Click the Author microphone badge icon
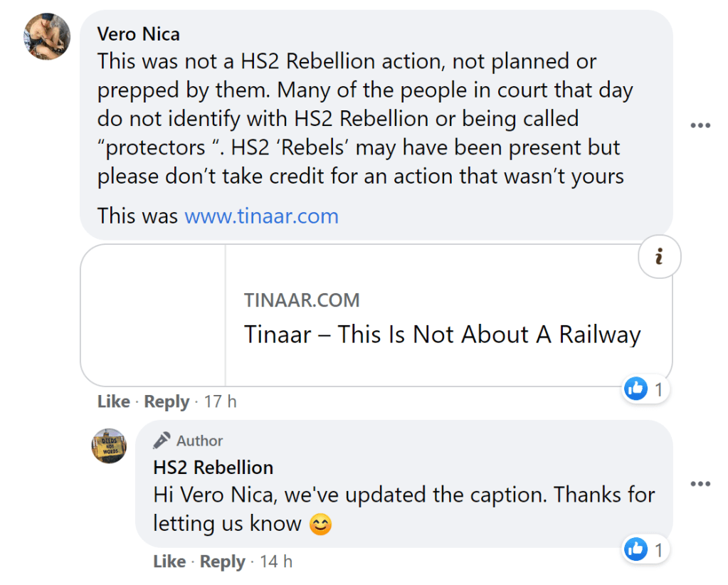The width and height of the screenshot is (728, 585). point(162,441)
